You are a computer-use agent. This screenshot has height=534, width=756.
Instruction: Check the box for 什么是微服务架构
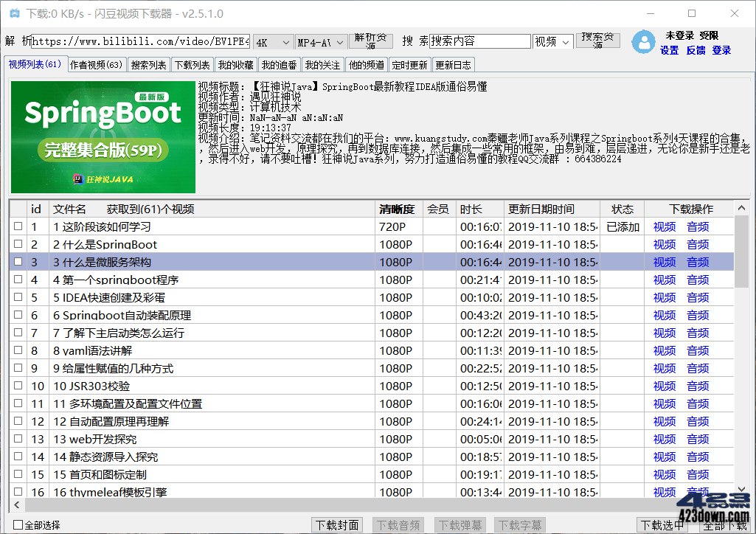coord(18,262)
